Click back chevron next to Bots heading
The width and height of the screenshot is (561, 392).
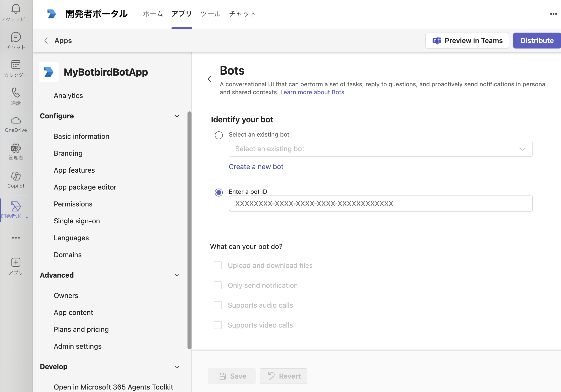tap(210, 79)
